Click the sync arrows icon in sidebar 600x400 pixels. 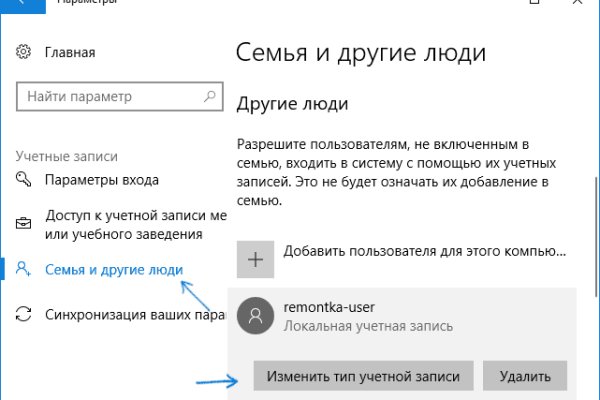coord(25,314)
